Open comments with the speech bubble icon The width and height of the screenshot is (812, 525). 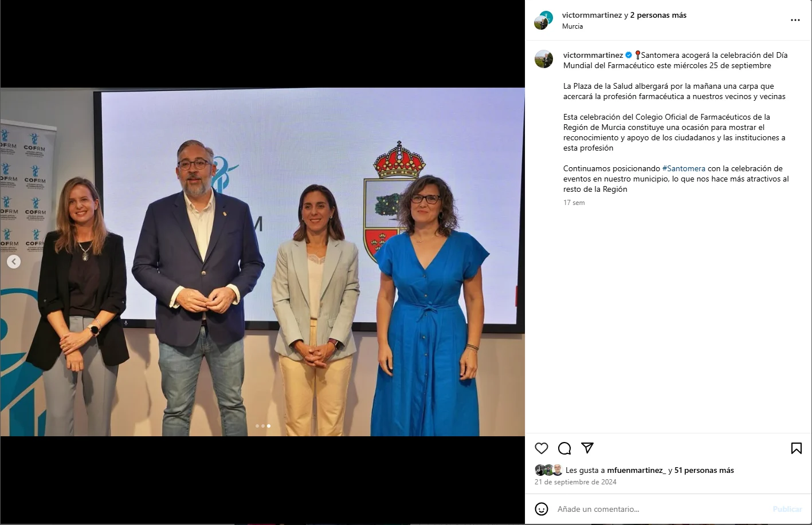(x=564, y=448)
